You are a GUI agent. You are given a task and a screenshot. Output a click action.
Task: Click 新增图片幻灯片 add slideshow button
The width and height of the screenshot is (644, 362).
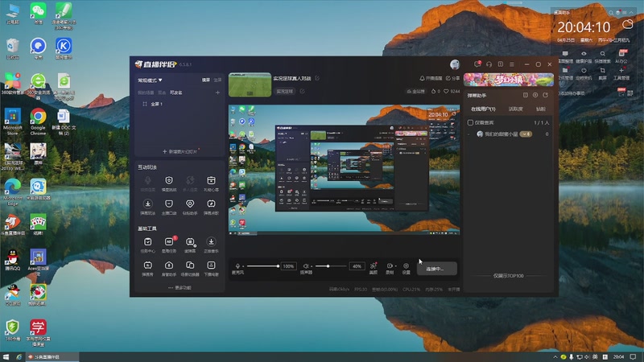180,151
